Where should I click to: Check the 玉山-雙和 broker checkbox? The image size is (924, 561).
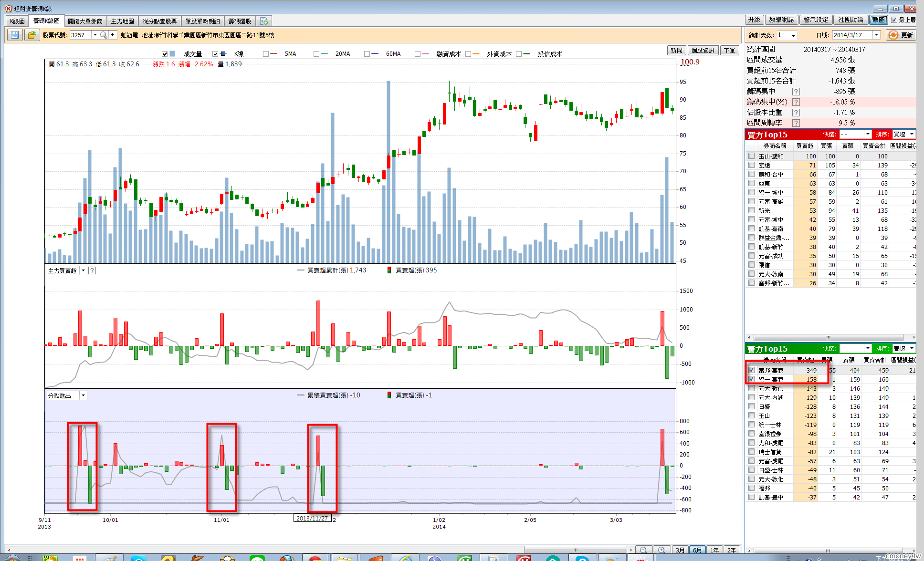[x=752, y=156]
